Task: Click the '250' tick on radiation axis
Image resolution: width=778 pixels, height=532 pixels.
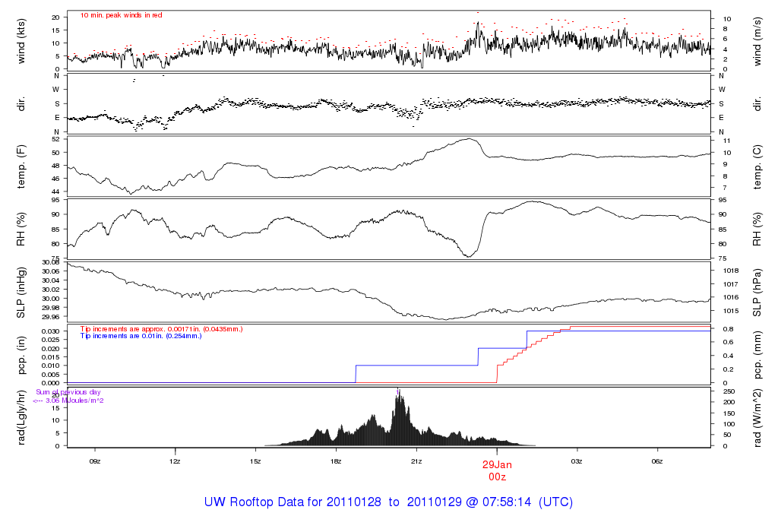Action: point(729,391)
